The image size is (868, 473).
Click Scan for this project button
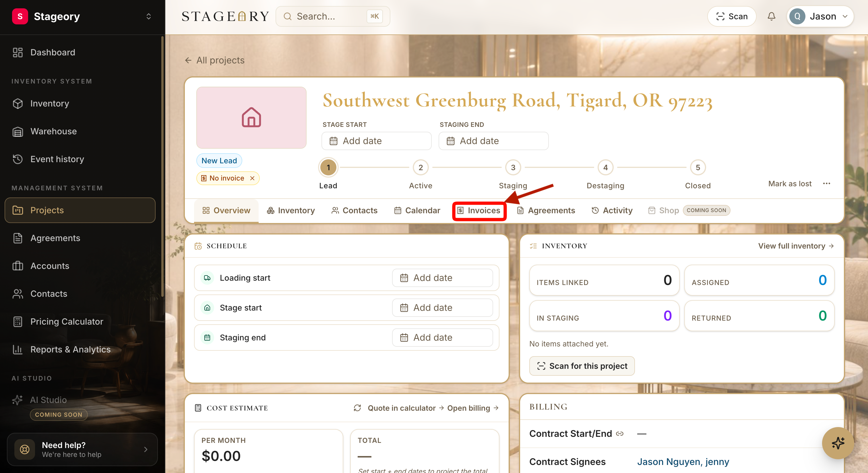pyautogui.click(x=582, y=366)
